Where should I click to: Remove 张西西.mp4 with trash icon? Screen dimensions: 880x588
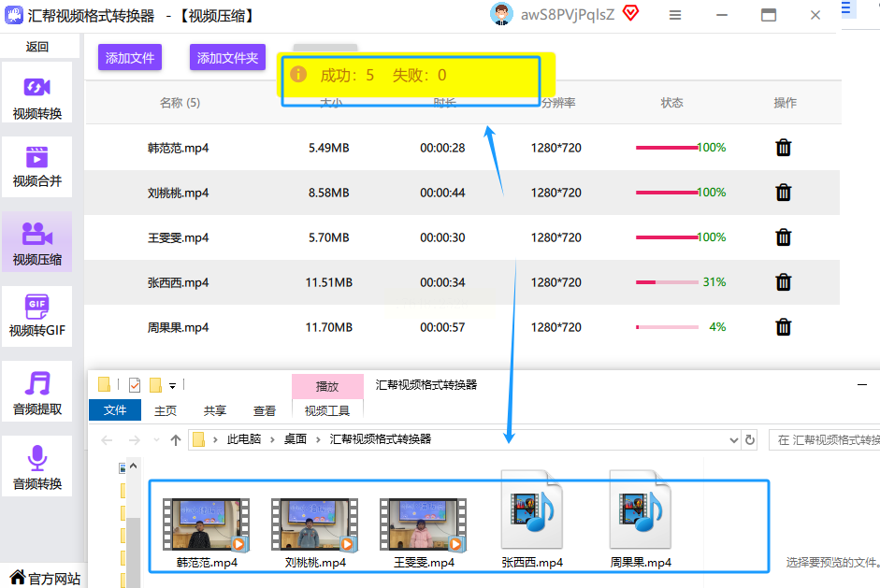784,282
